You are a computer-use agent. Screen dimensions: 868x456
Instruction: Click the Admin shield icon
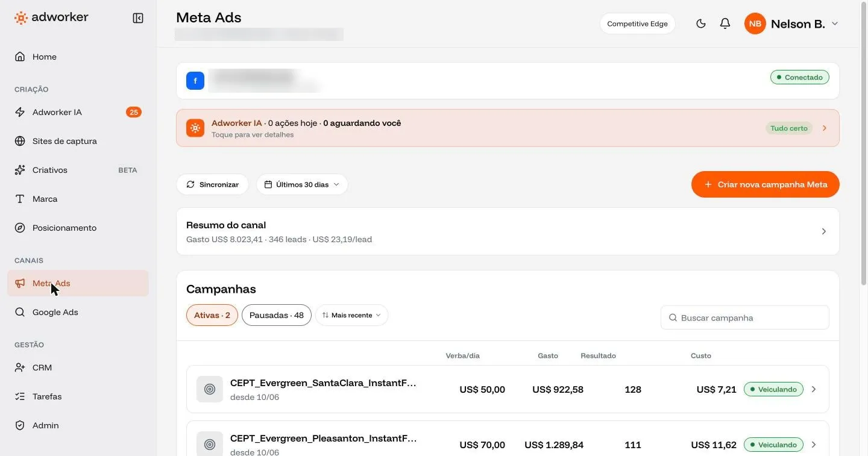[x=20, y=425]
